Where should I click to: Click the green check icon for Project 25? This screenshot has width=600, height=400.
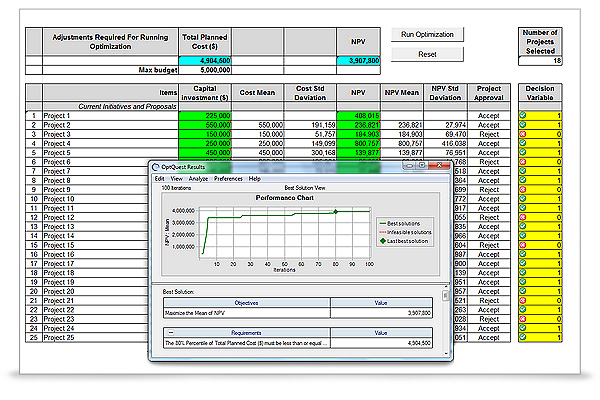(x=524, y=338)
